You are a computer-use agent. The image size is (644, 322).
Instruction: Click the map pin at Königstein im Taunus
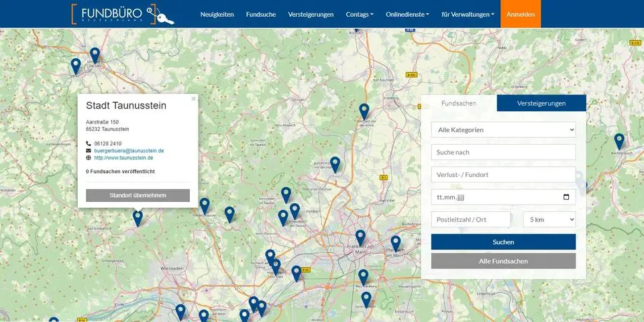[286, 195]
